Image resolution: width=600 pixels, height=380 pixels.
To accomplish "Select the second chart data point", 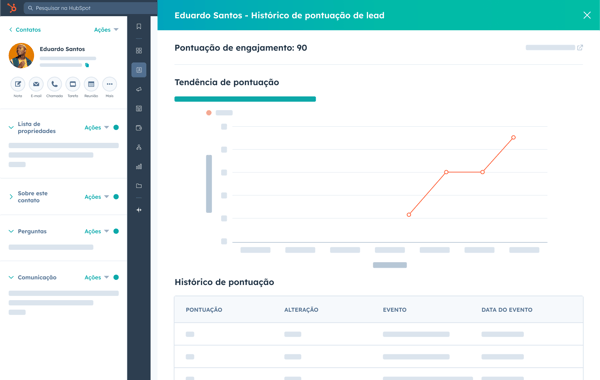I will tap(446, 172).
